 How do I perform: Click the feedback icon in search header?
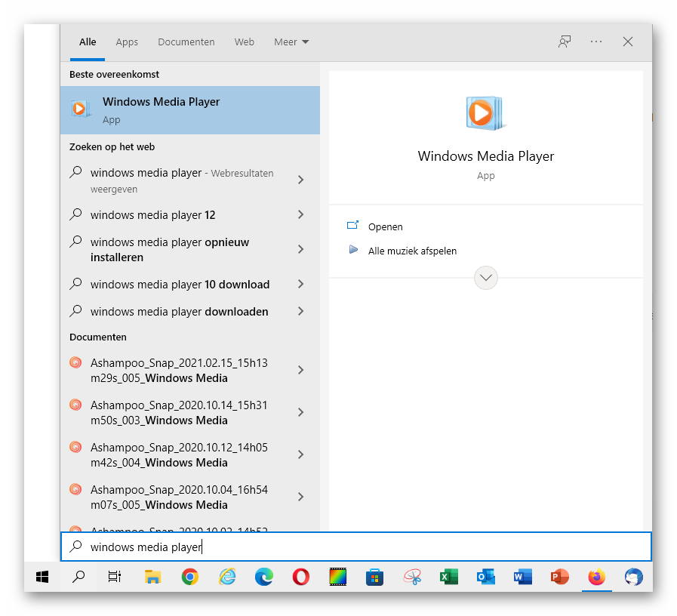564,42
